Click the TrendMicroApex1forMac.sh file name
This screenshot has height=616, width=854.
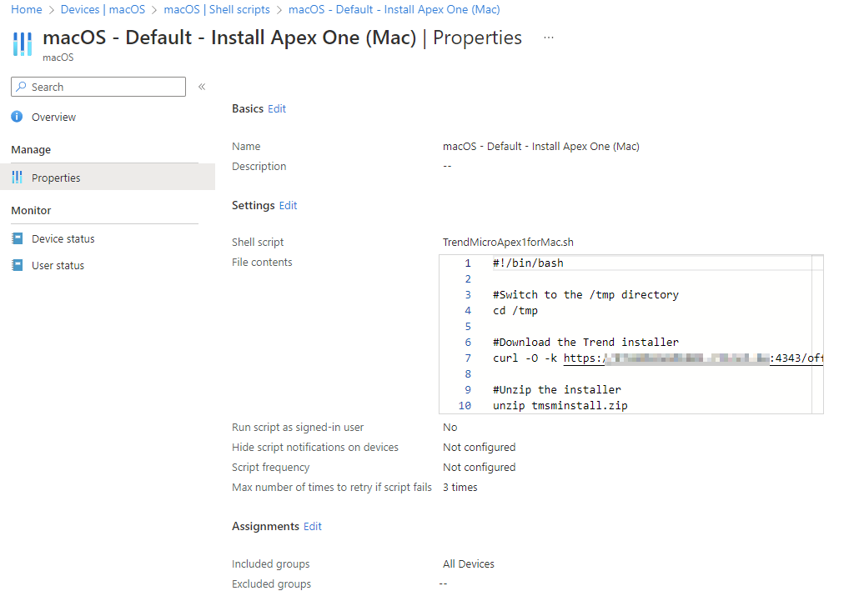(x=508, y=243)
